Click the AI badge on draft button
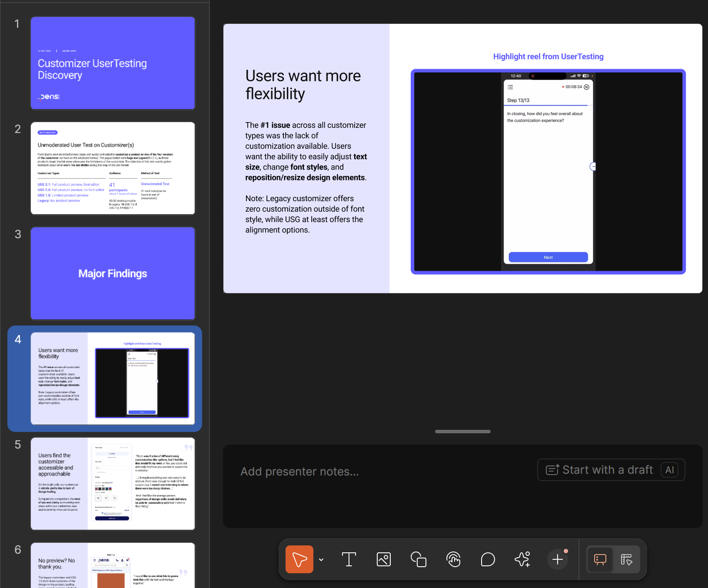 (x=669, y=470)
